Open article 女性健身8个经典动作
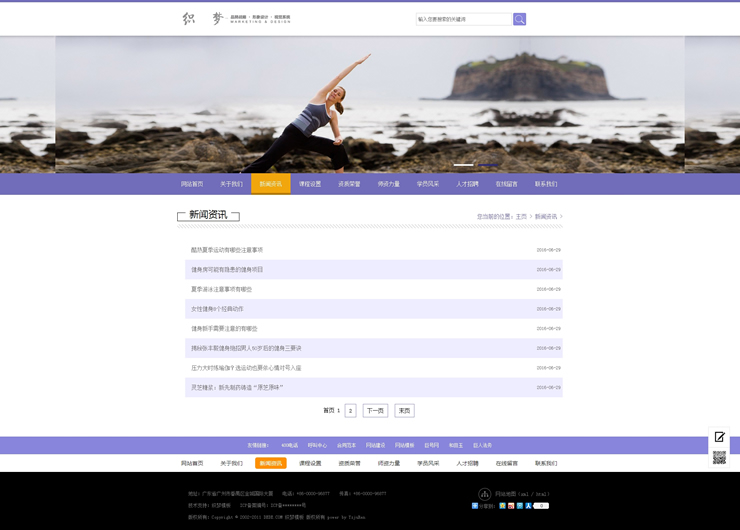740x530 pixels. click(x=217, y=309)
